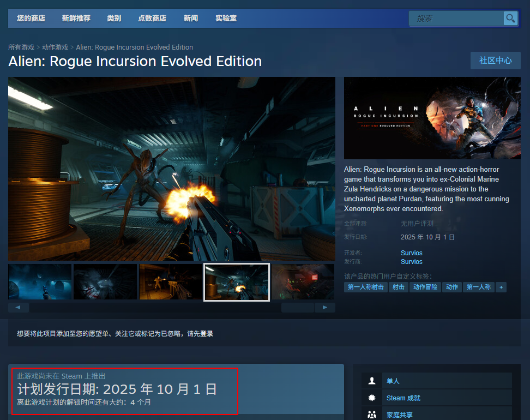Select the 动作冒险 tag
530x420 pixels.
pos(425,287)
